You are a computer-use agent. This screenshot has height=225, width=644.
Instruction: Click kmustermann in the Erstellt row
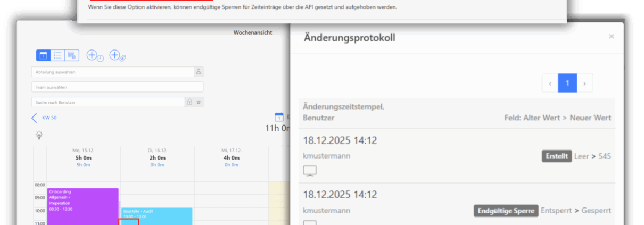[x=327, y=156]
